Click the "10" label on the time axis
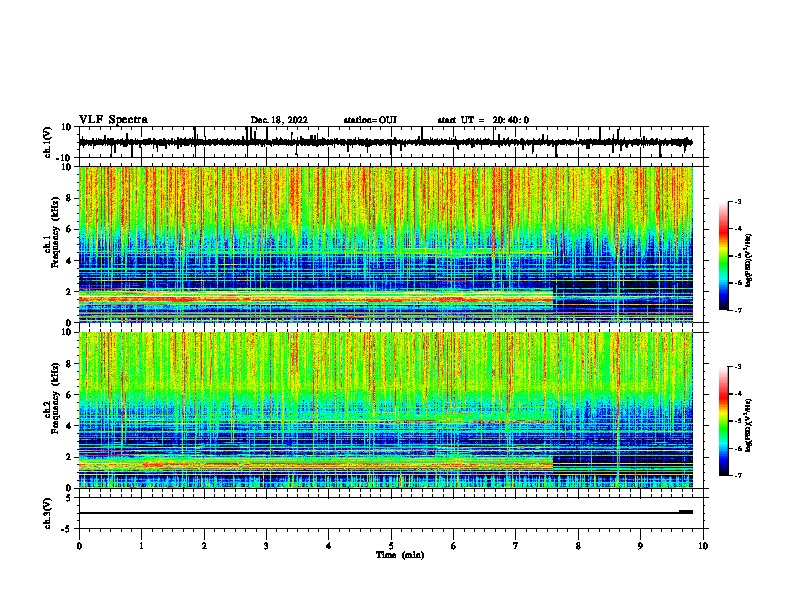Screen dimensions: 792x612 coord(703,546)
